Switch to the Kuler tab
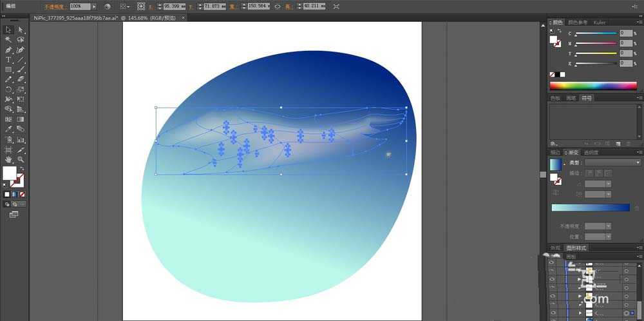The height and width of the screenshot is (321, 644). pyautogui.click(x=600, y=23)
